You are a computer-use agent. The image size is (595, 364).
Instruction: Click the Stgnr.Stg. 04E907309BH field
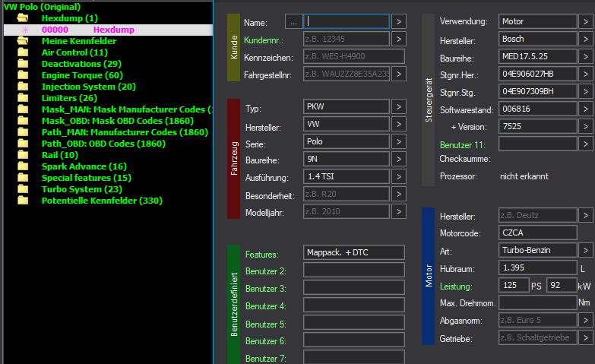coord(538,91)
